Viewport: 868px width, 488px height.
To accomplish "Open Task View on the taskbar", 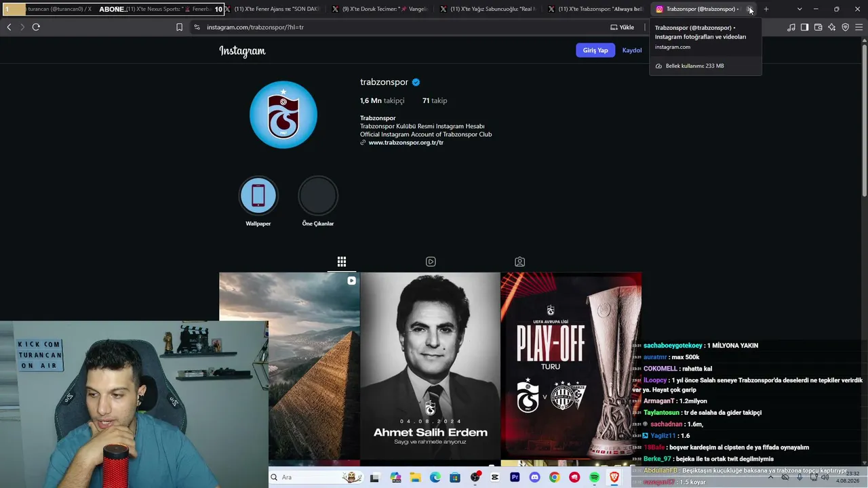I will [374, 478].
